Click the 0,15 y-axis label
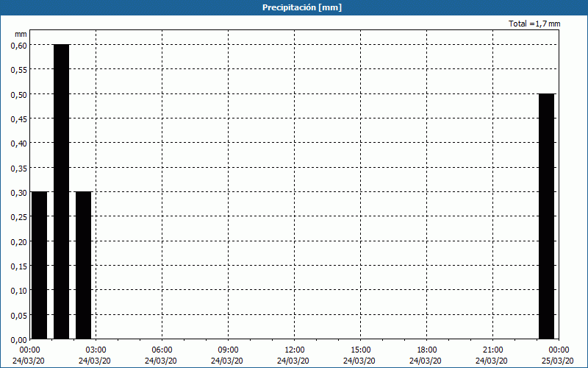This screenshot has width=588, height=368. (19, 266)
